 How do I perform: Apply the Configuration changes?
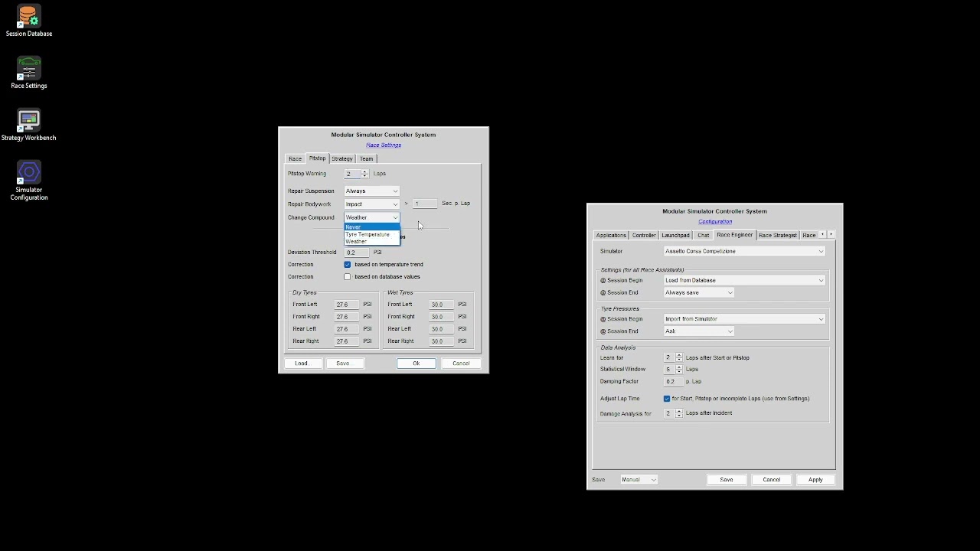click(x=815, y=480)
